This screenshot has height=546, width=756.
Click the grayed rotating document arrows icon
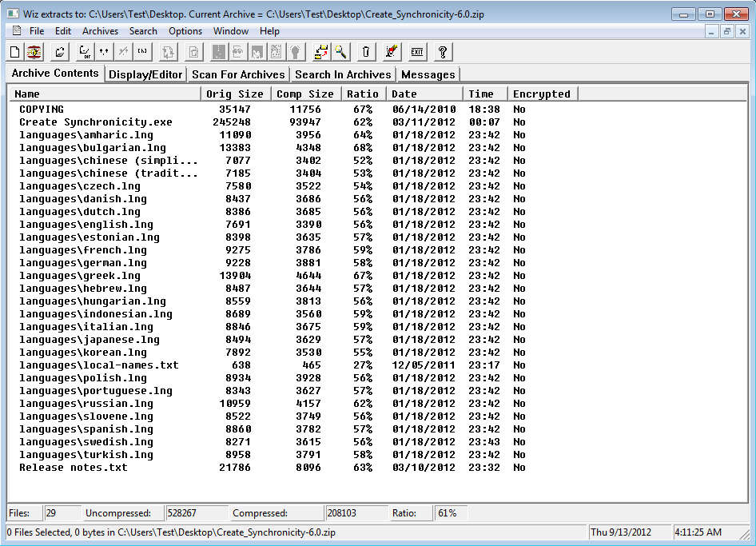point(168,52)
